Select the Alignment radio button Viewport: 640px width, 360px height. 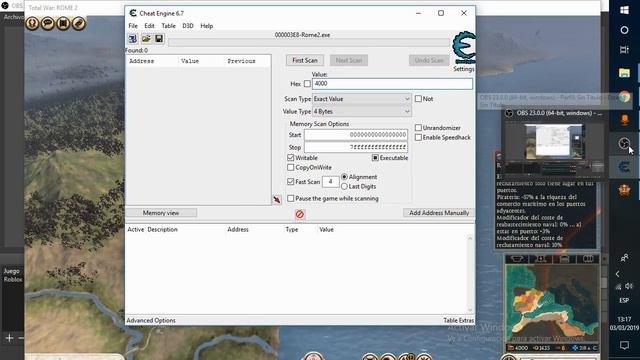pyautogui.click(x=344, y=177)
